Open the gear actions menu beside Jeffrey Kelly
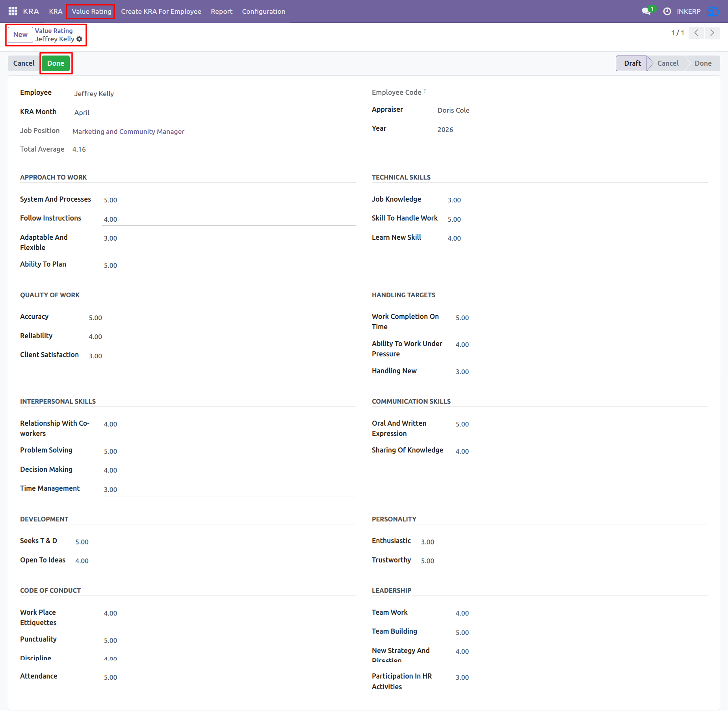Viewport: 728px width, 712px height. pos(80,39)
